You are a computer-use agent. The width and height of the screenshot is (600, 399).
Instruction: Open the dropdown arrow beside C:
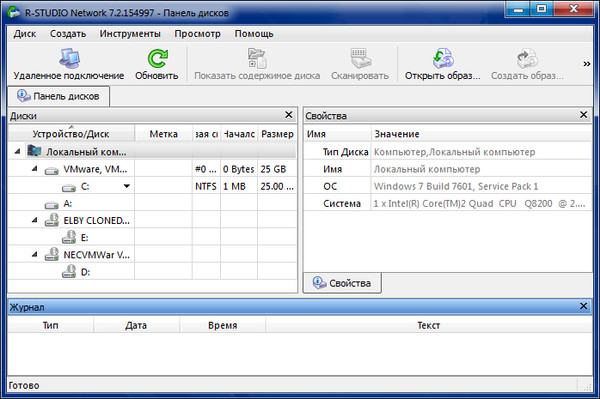pos(127,186)
